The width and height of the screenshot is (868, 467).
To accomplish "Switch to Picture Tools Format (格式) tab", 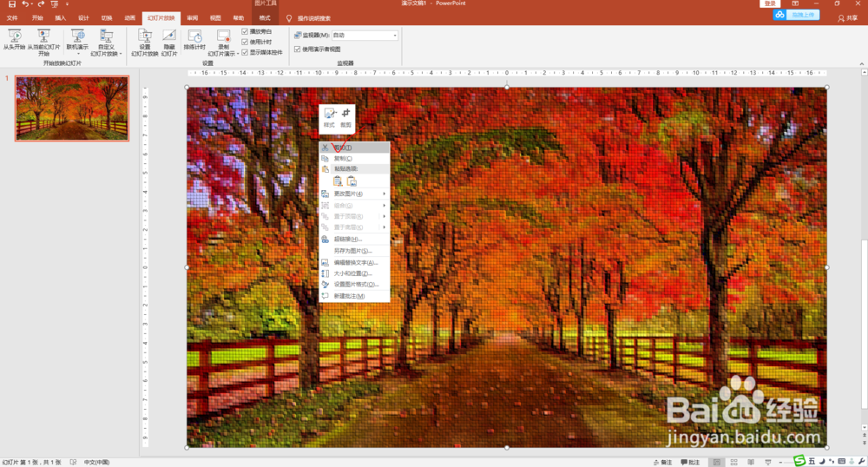I will (x=265, y=18).
